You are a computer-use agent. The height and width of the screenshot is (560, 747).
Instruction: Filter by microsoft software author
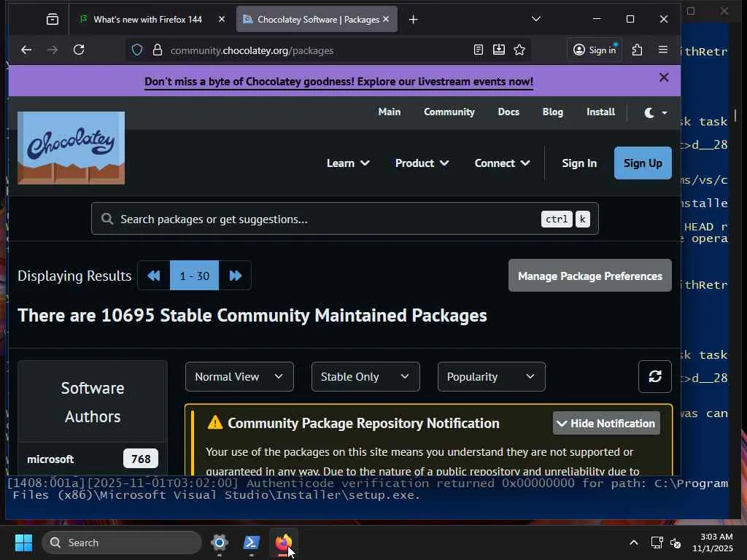pos(50,459)
